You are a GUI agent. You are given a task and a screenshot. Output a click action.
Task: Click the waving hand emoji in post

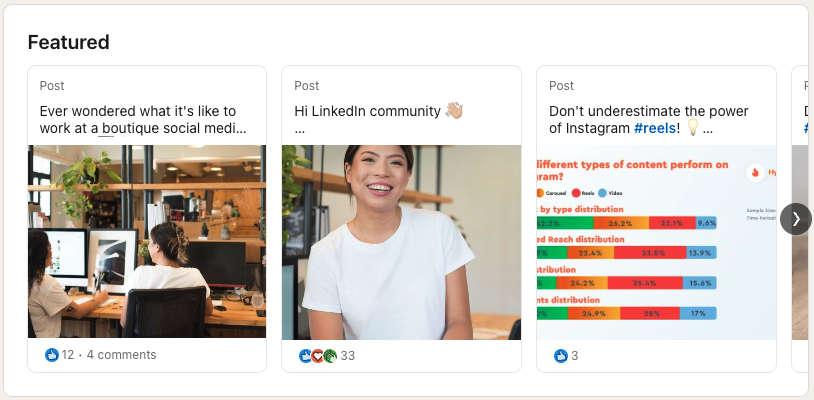(454, 111)
